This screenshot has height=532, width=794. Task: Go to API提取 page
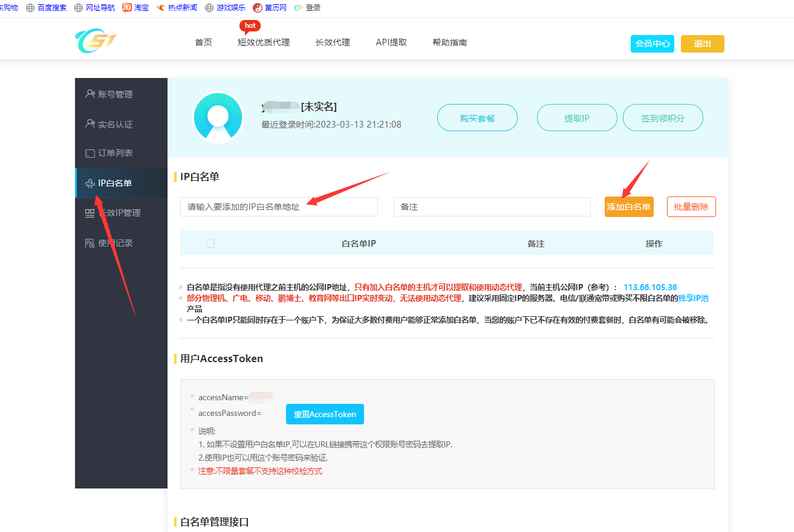(x=391, y=42)
